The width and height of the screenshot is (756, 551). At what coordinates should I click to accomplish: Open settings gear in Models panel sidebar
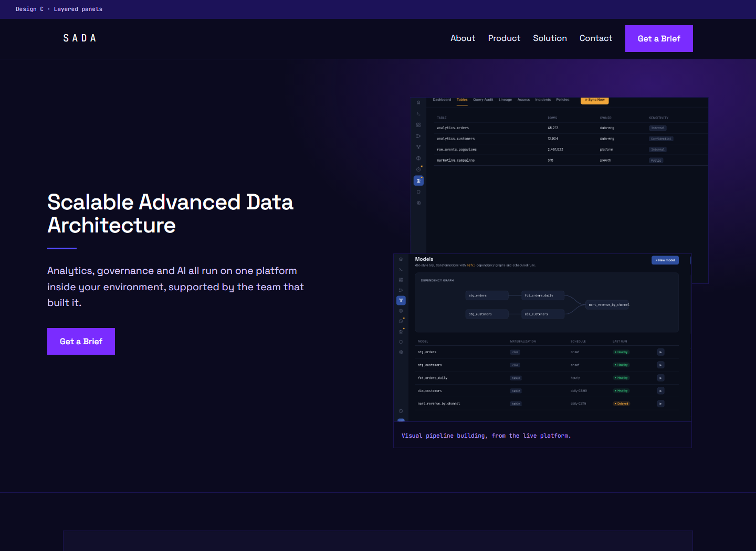[x=401, y=352]
